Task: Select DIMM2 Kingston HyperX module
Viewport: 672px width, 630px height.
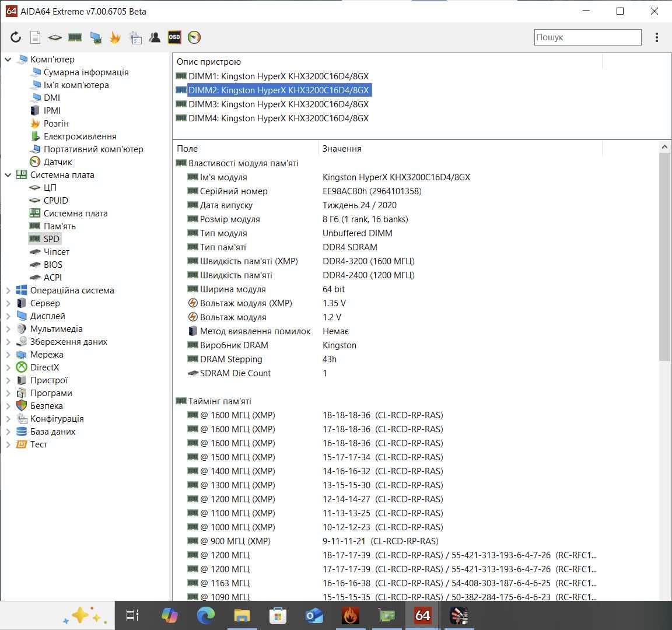Action: coord(278,90)
